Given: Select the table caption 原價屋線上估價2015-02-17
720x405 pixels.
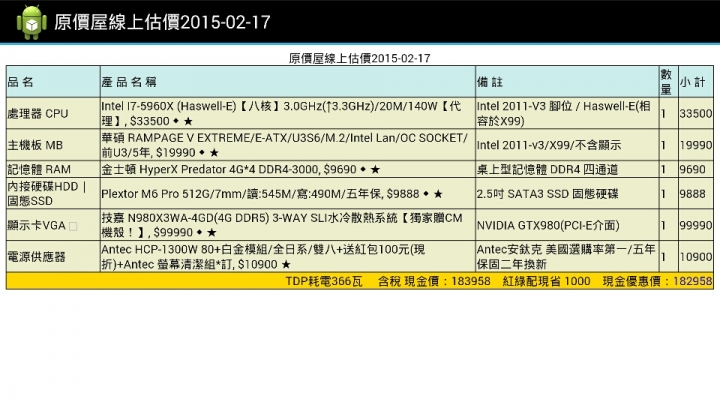Looking at the screenshot, I should coord(360,58).
